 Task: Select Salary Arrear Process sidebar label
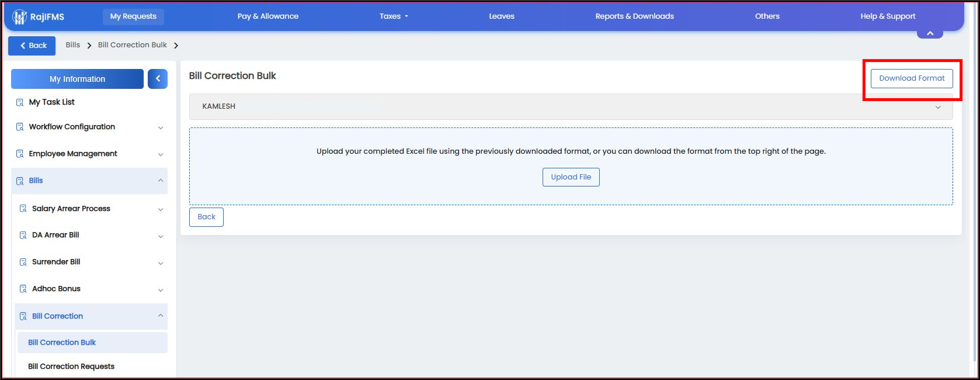(x=71, y=209)
